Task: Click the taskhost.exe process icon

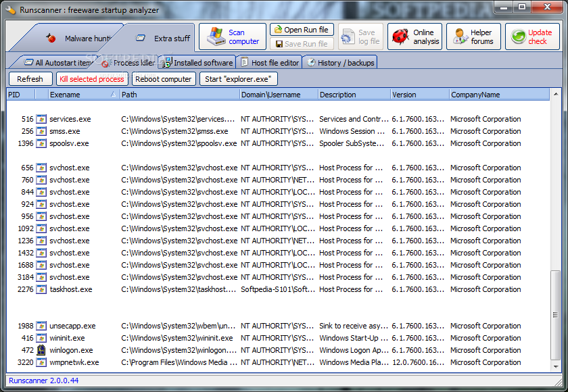Action: [x=41, y=289]
